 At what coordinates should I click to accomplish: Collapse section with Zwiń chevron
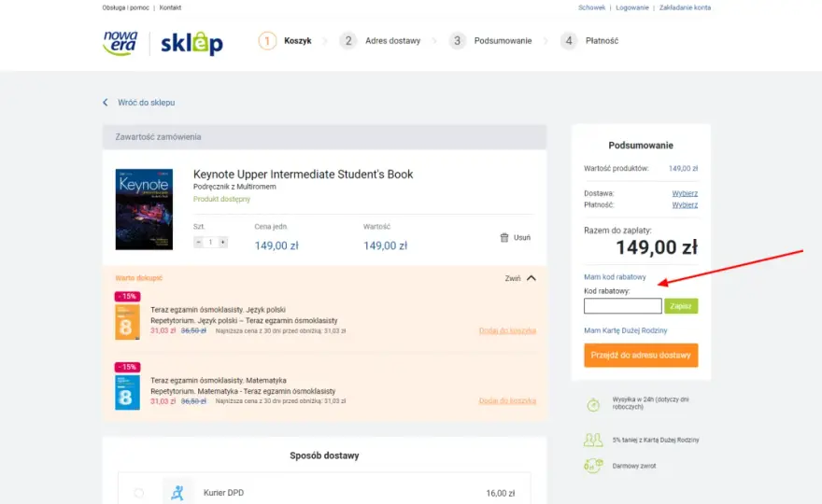[531, 278]
